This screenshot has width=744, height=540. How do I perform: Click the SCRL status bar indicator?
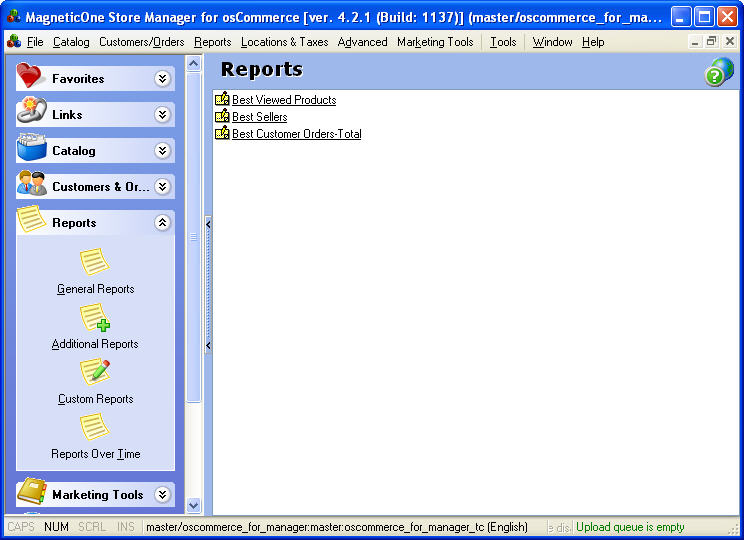coord(92,527)
